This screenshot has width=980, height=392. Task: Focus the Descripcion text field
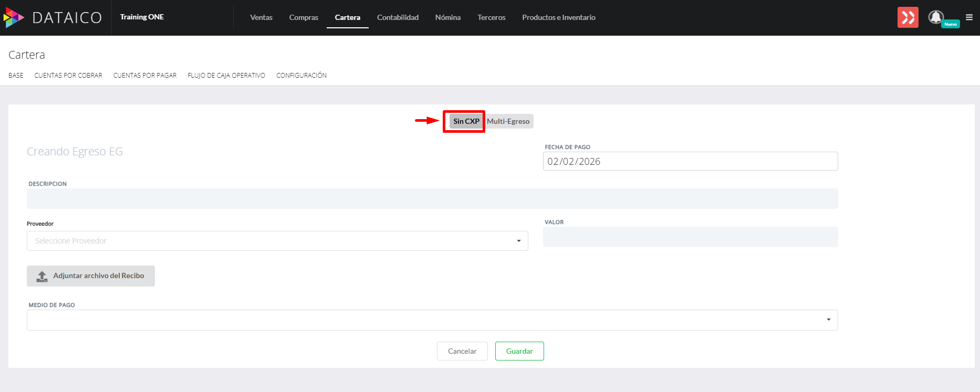[x=432, y=199]
